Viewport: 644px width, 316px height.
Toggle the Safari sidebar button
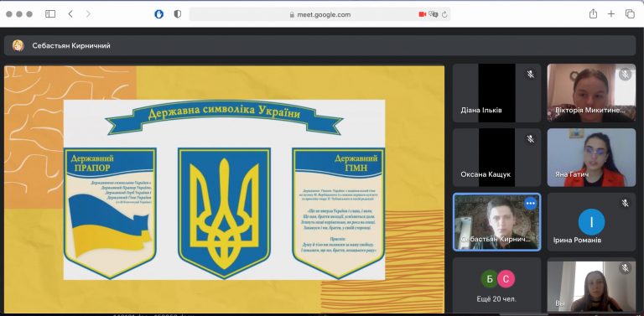point(50,14)
